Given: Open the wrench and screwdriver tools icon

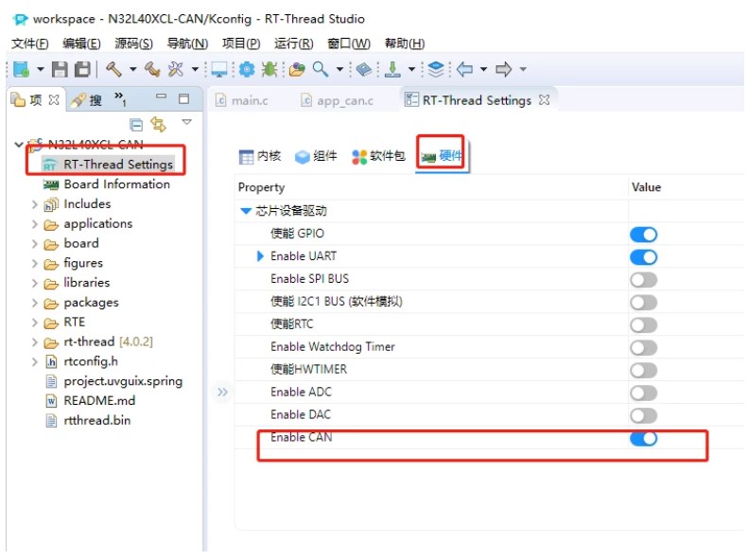Looking at the screenshot, I should tap(176, 70).
